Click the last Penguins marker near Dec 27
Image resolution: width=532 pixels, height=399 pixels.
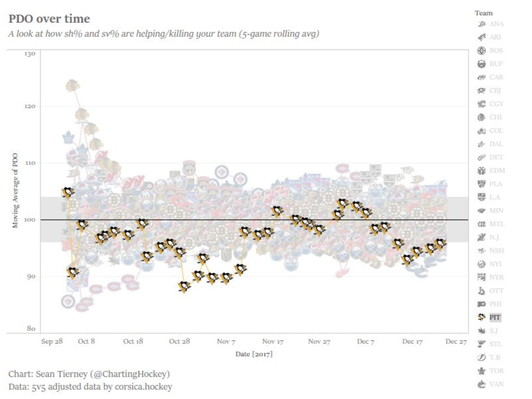441,243
